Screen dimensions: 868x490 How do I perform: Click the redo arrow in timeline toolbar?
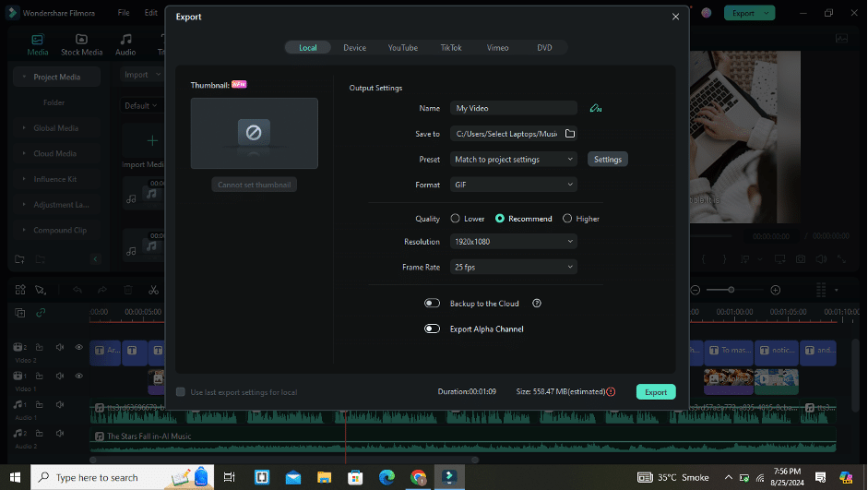click(102, 290)
